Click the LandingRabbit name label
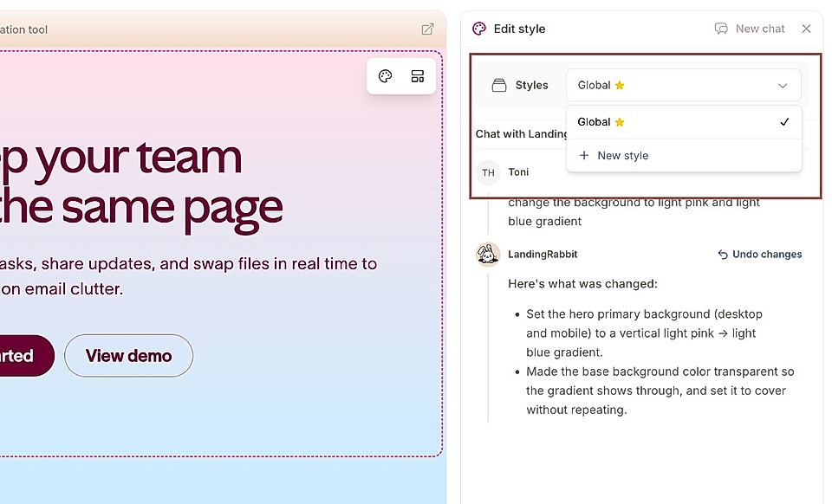This screenshot has height=504, width=832. [543, 255]
